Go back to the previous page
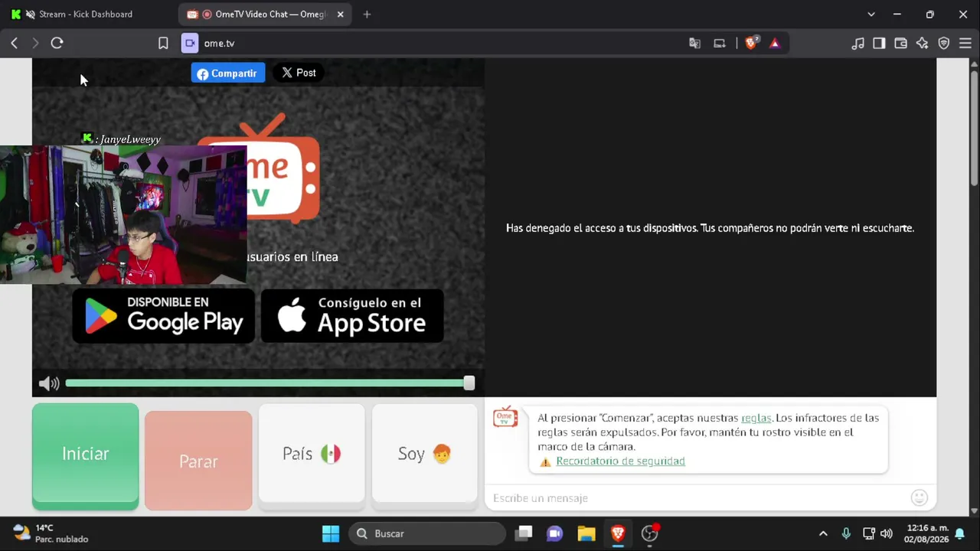The image size is (980, 551). (x=14, y=44)
